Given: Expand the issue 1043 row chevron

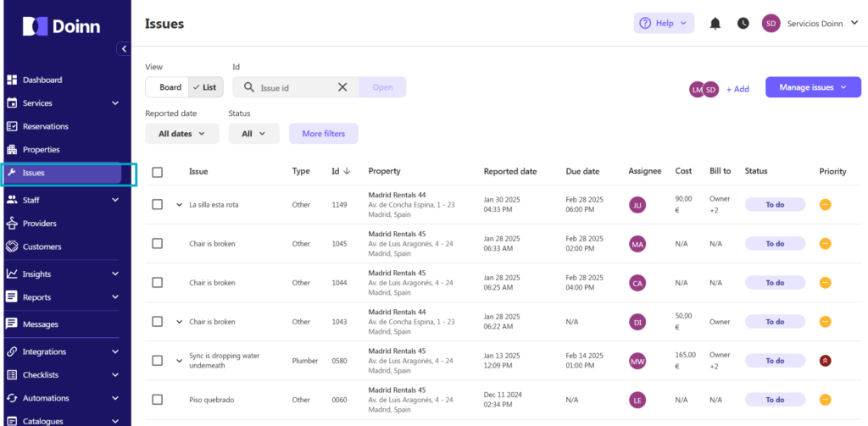Looking at the screenshot, I should [180, 322].
